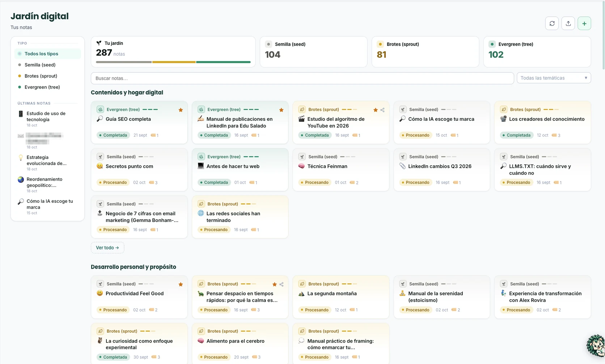This screenshot has width=605, height=364.
Task: Filter by Evergreen (tree) in sidebar
Action: coord(48,87)
